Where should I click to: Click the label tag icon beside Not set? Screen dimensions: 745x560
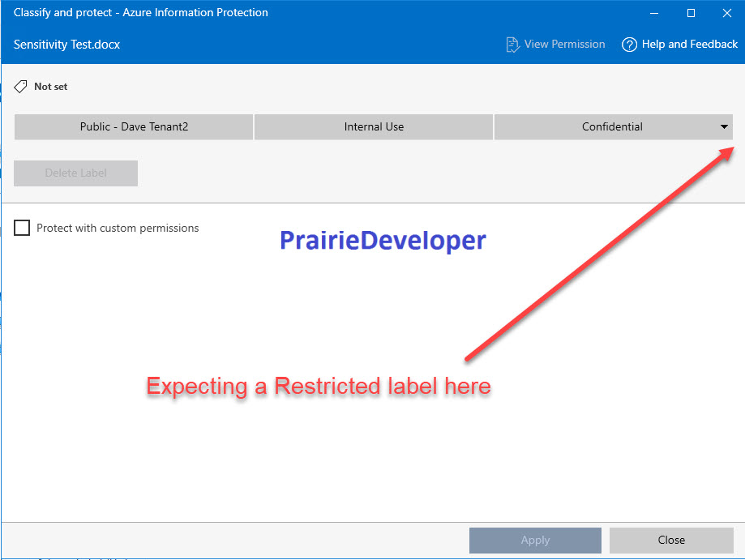[x=20, y=87]
